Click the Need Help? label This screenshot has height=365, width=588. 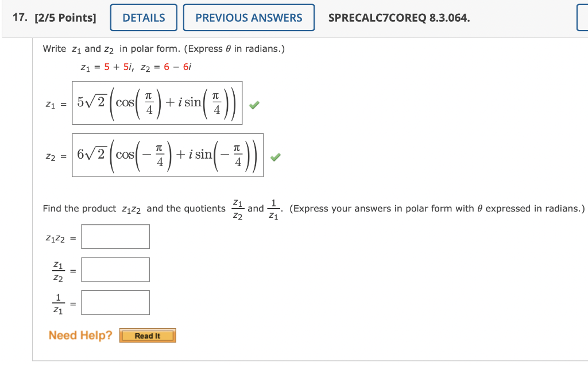pos(79,335)
